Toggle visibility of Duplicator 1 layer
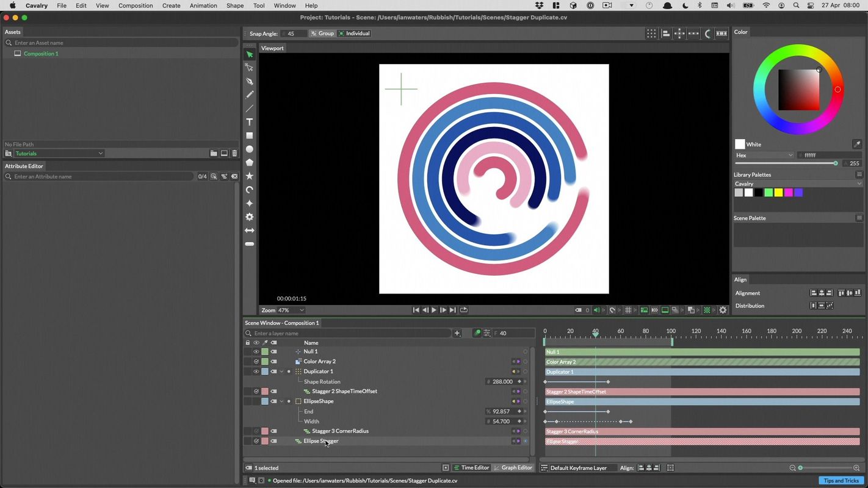 [x=256, y=371]
